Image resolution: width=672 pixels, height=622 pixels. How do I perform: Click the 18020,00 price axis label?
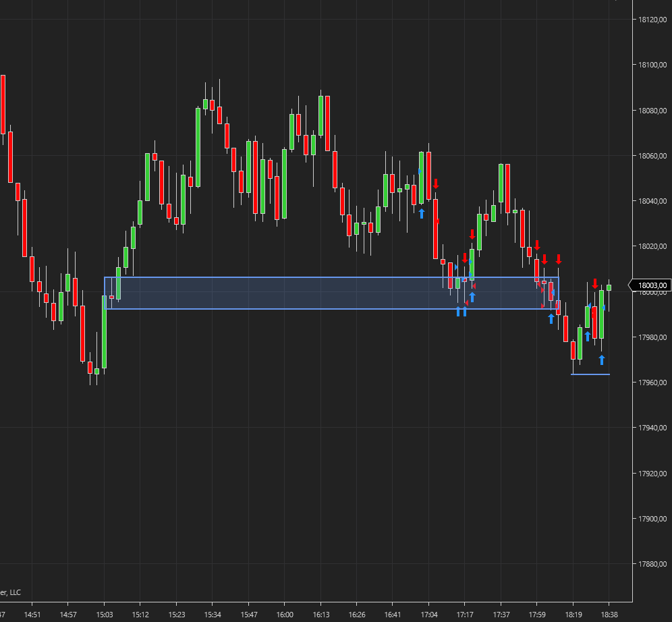click(x=652, y=246)
